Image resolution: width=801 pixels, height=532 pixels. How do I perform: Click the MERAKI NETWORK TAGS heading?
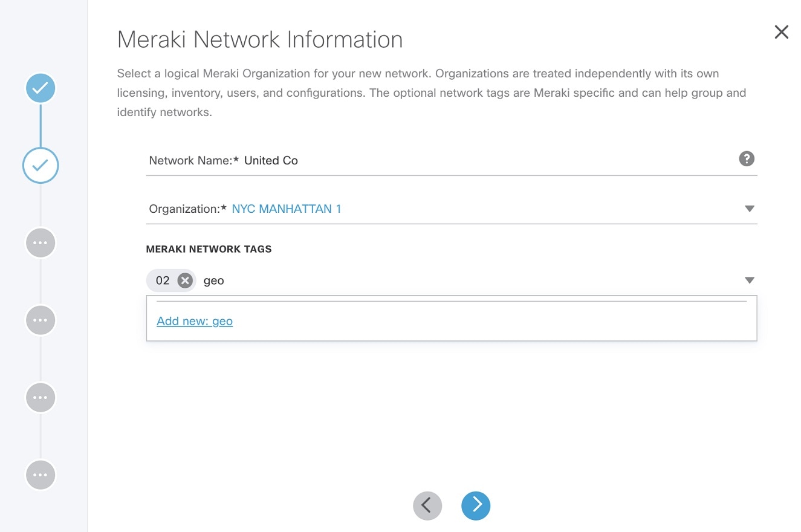tap(209, 249)
